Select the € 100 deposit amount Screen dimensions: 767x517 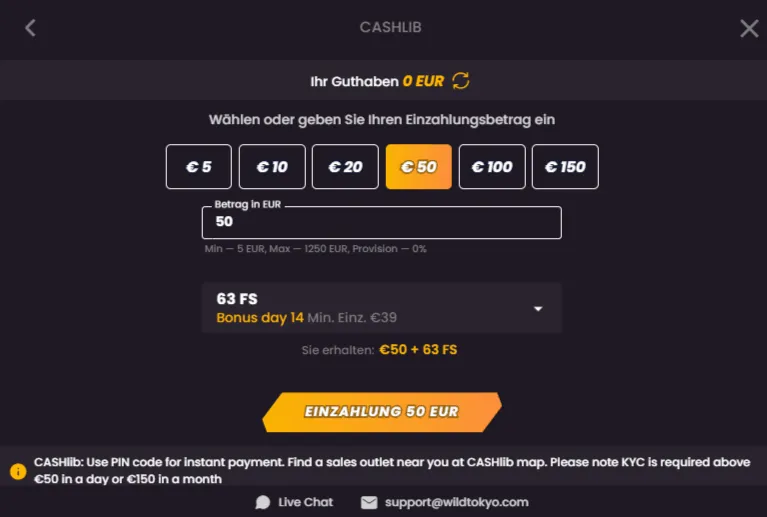click(492, 167)
